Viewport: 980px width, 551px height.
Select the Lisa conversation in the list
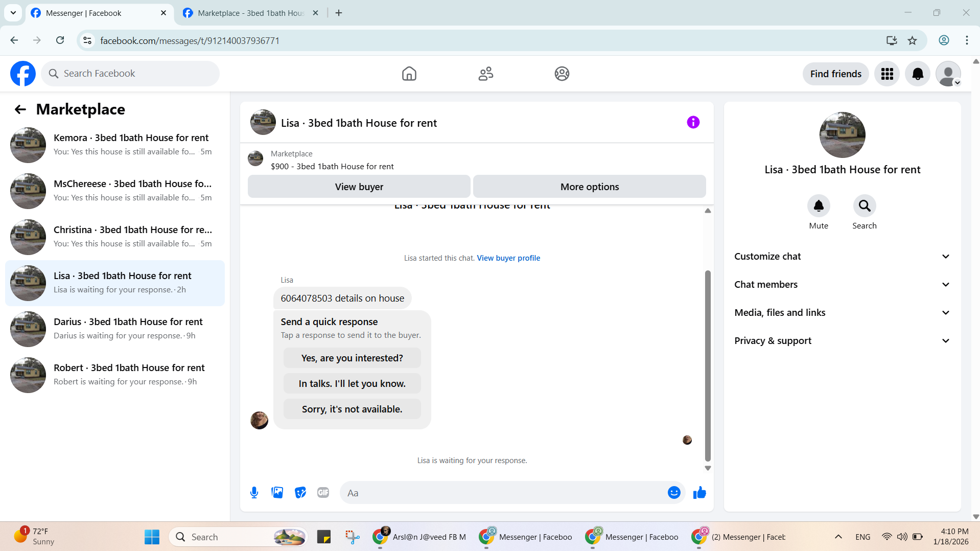(x=115, y=283)
